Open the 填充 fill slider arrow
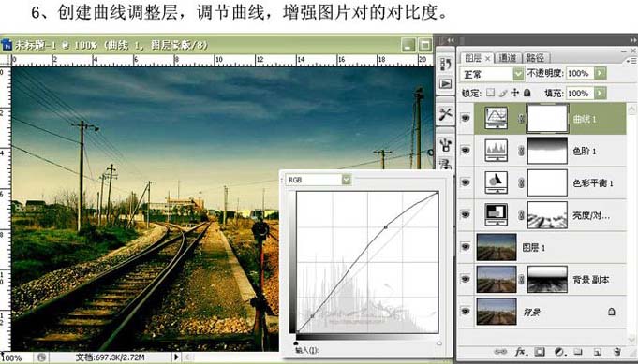The image size is (638, 364). 601,93
